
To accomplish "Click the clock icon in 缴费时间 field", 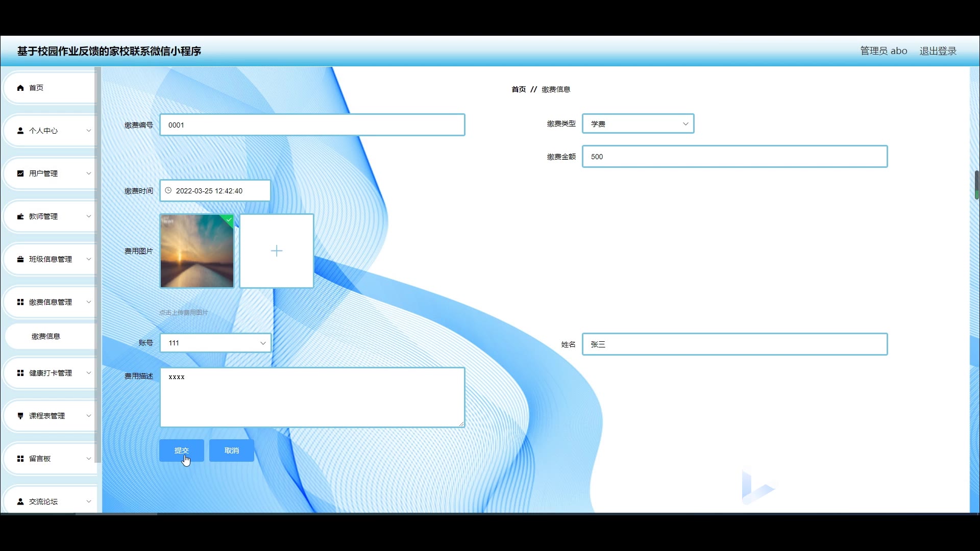I will [x=168, y=190].
